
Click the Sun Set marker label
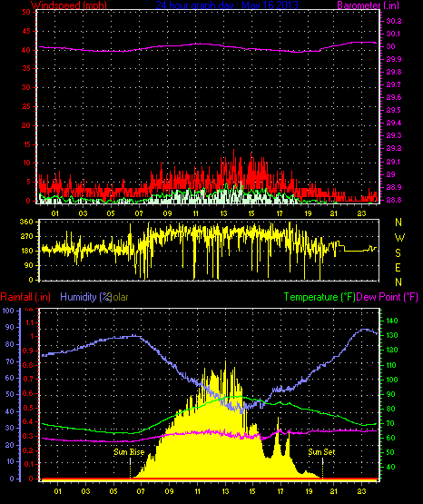tap(321, 452)
